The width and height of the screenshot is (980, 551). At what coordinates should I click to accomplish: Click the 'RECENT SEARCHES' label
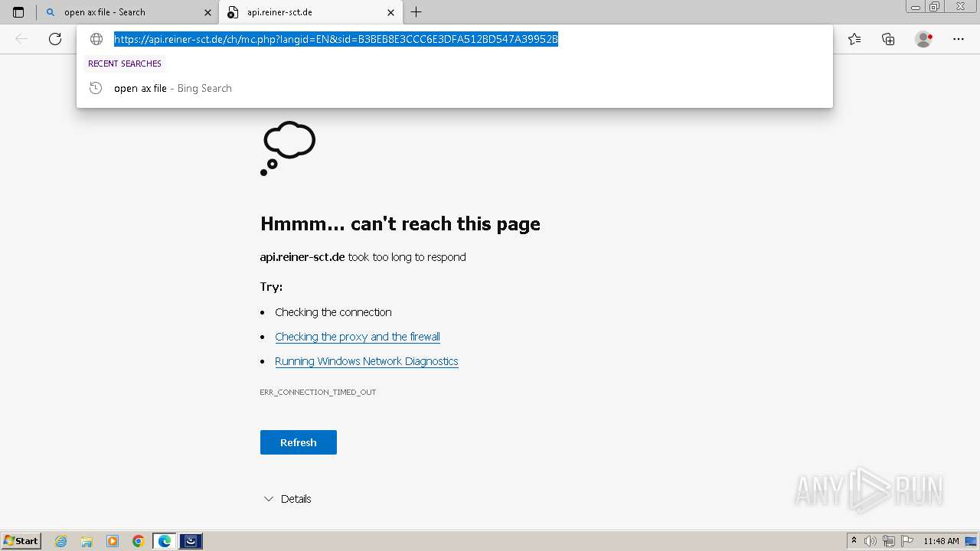click(125, 64)
